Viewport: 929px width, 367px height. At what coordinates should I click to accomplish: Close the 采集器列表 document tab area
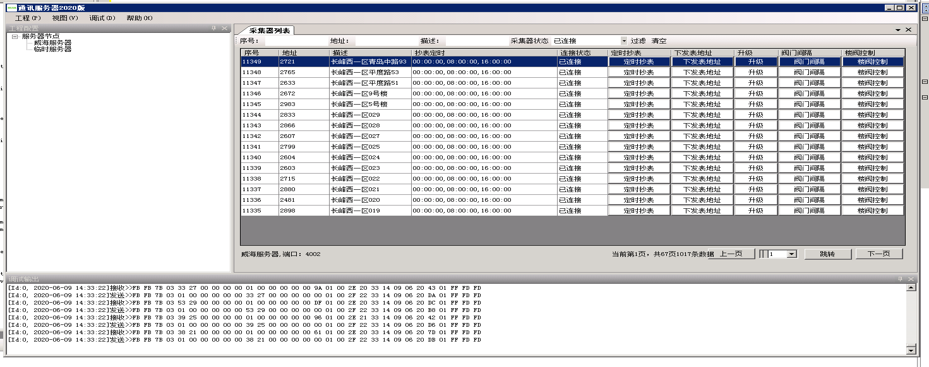[909, 30]
